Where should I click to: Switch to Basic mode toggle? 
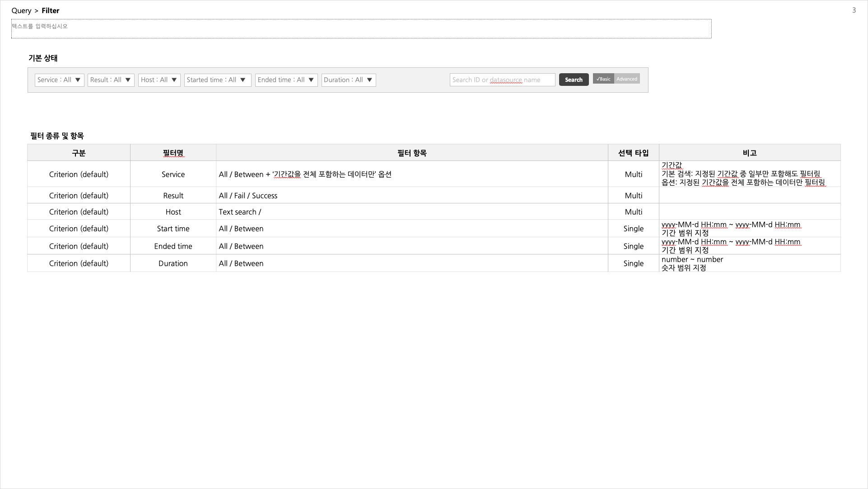(x=603, y=79)
